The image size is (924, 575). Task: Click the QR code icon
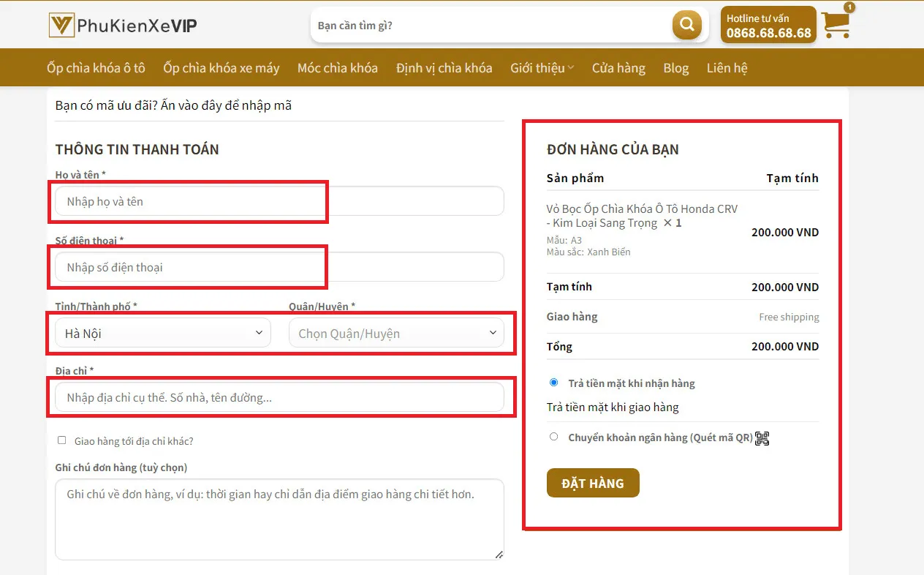click(762, 438)
